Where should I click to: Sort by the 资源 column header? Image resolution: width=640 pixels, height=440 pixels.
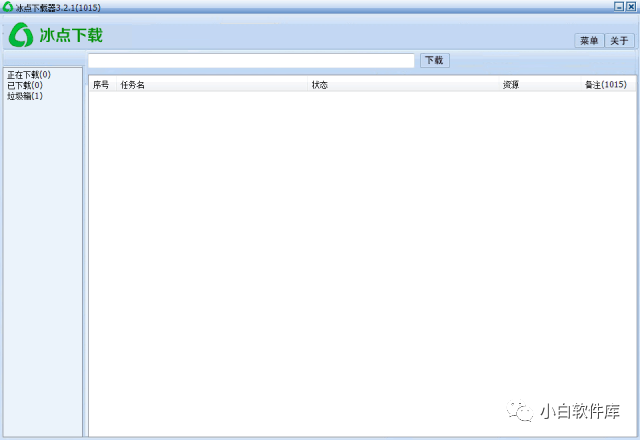click(540, 85)
